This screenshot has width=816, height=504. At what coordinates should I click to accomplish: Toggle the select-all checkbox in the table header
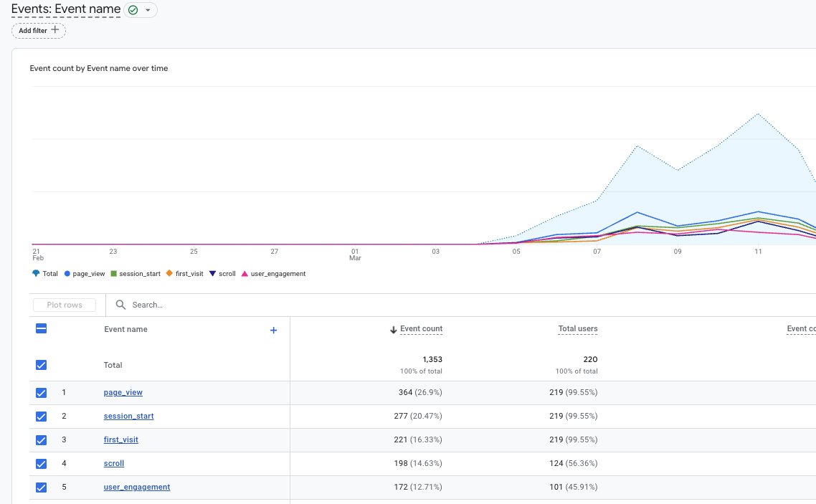(41, 329)
